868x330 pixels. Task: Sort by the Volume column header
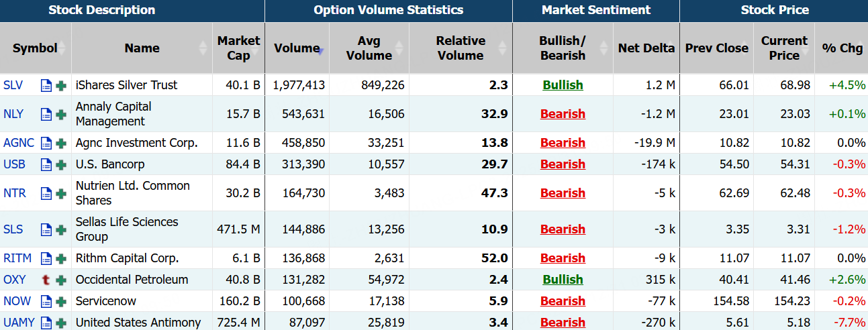[296, 48]
